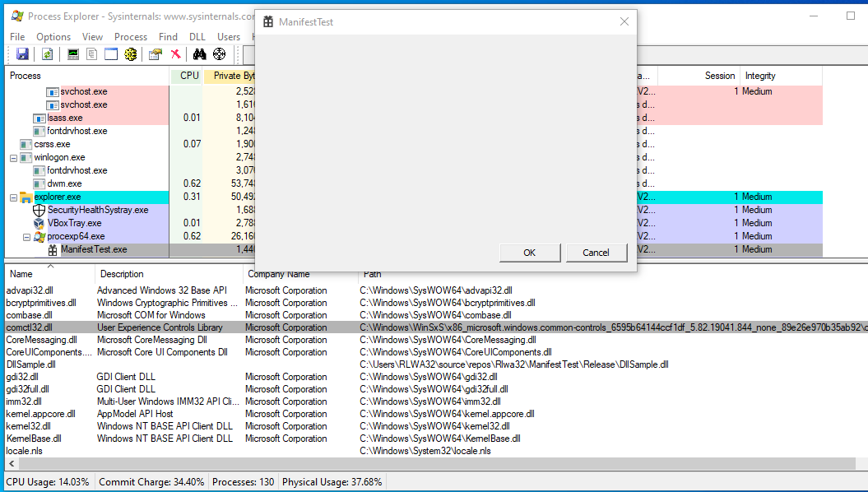This screenshot has height=492, width=868.
Task: Sort by the Process column header
Action: coord(87,76)
